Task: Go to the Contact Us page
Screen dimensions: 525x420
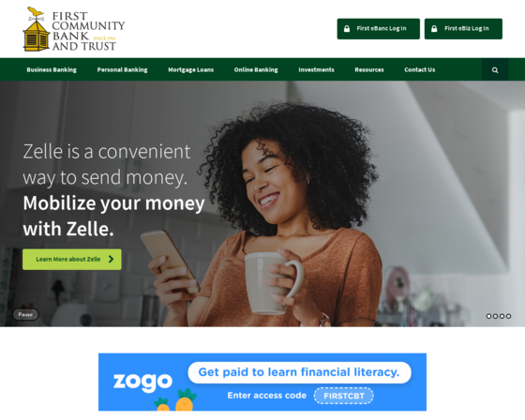Action: (x=420, y=69)
